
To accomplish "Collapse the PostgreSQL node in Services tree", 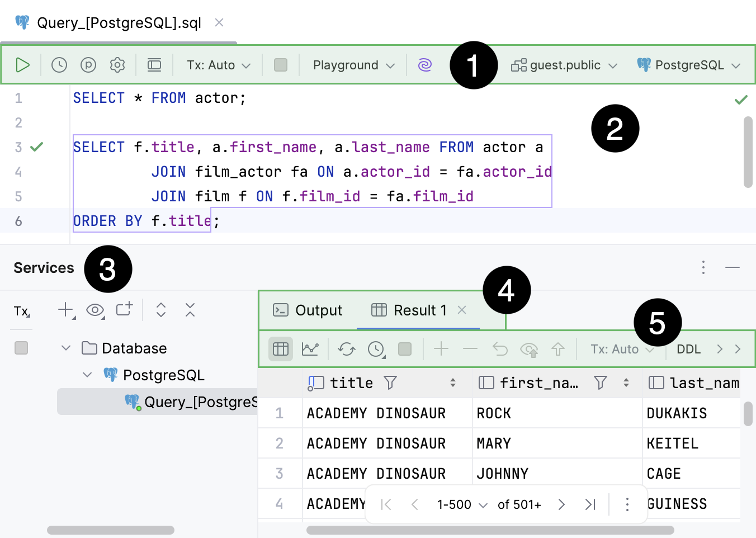I will [87, 375].
